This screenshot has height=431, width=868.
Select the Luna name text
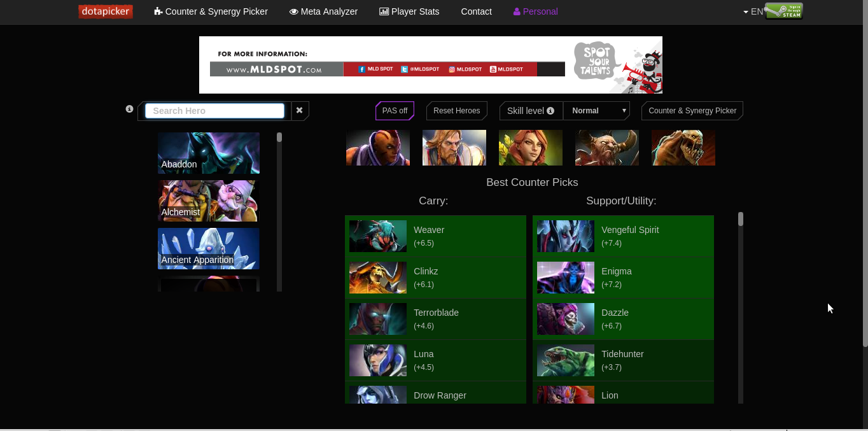[x=423, y=354]
